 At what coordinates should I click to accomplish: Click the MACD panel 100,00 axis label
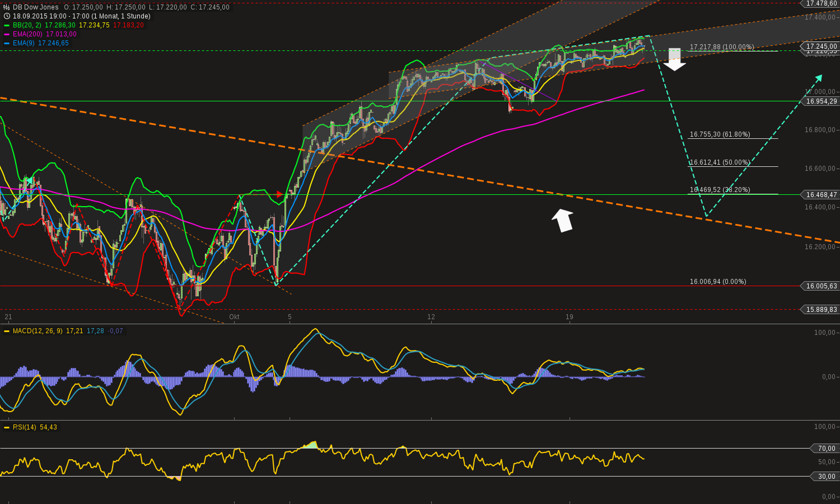(x=825, y=333)
